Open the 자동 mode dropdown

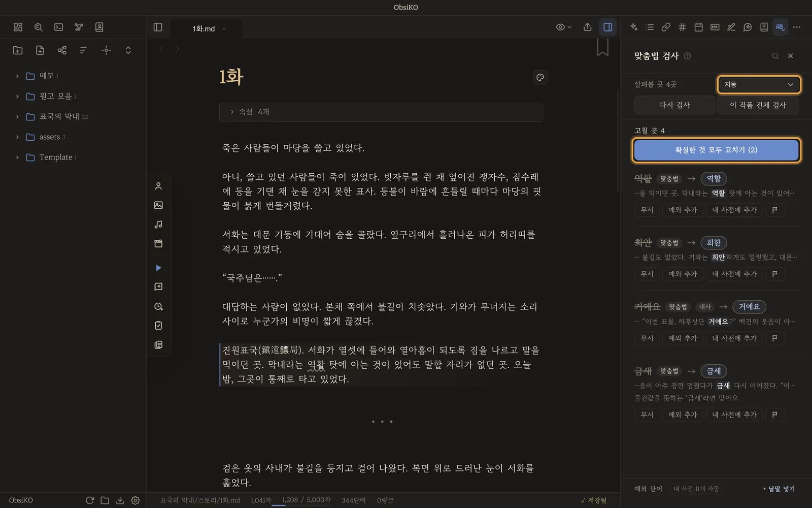(759, 84)
